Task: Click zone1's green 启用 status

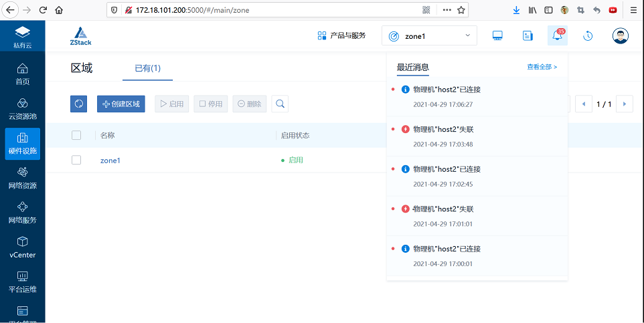Action: pyautogui.click(x=292, y=160)
